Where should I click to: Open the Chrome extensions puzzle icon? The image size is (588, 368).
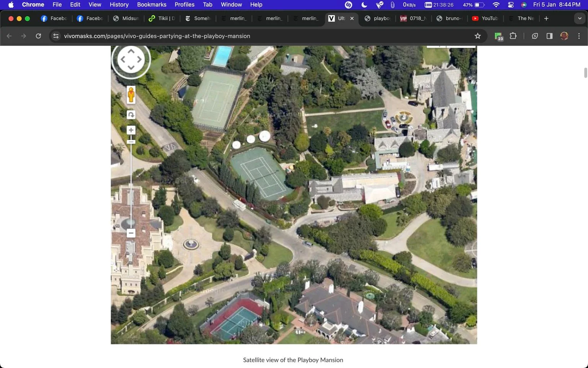coord(513,36)
